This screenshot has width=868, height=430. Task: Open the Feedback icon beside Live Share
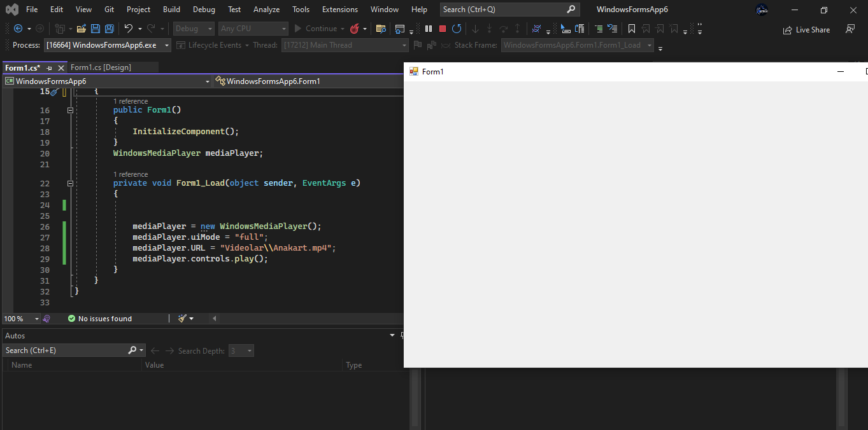tap(850, 29)
